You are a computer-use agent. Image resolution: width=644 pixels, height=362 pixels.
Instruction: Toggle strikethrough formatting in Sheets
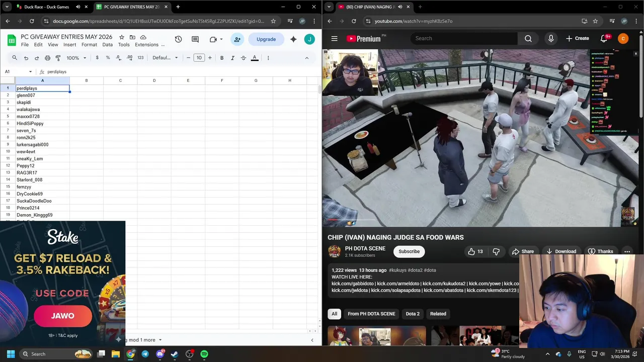pos(244,58)
